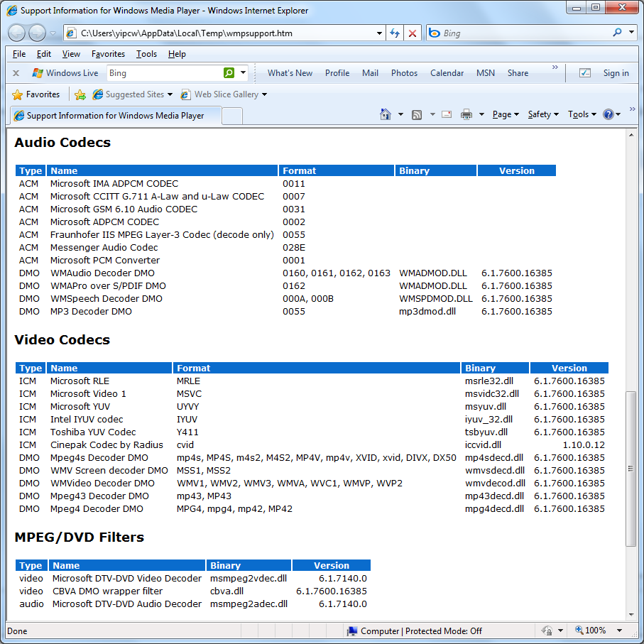Open the Favorites center star button
The image size is (644, 644).
click(x=36, y=94)
